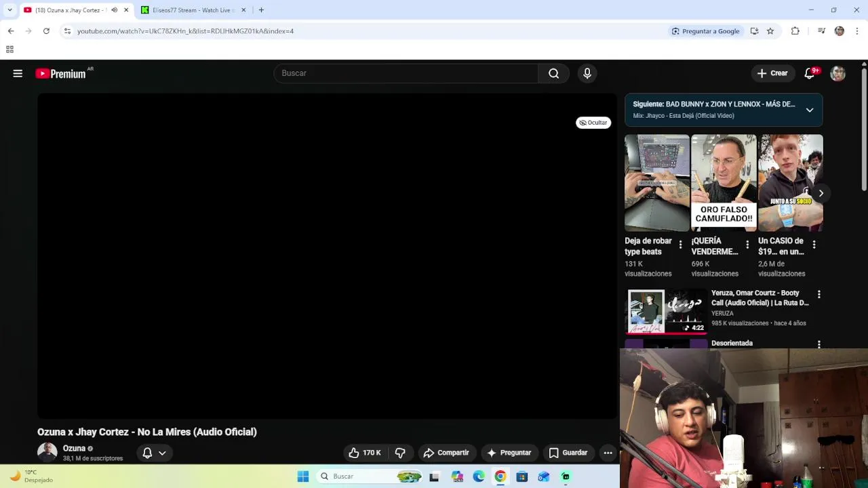Start voice search with the microphone
The image size is (868, 488).
tap(587, 73)
